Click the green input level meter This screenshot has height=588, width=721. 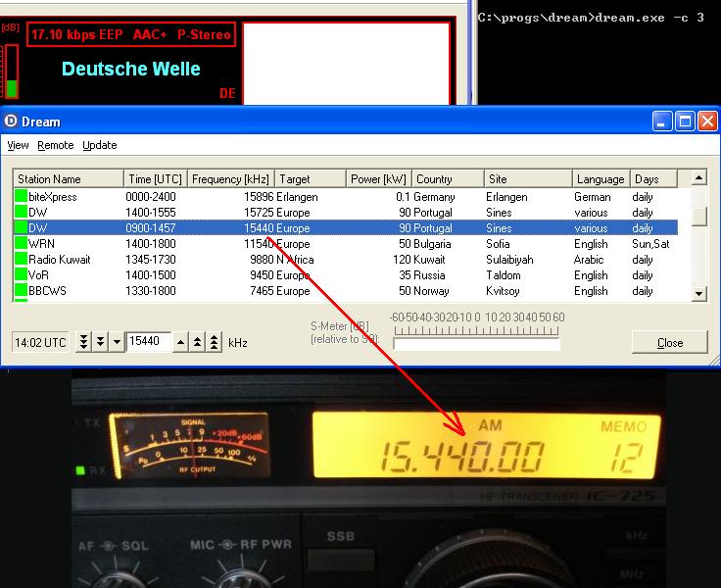[x=12, y=72]
